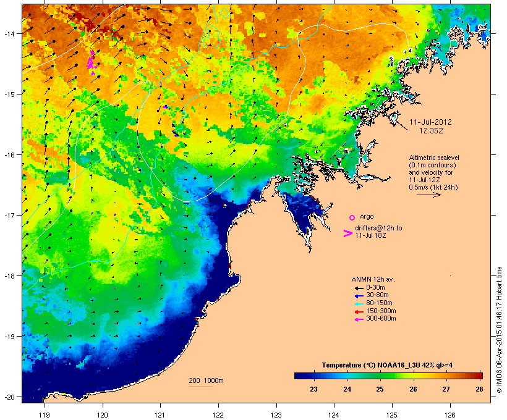Click the black 0-30m arrow legend marker
The width and height of the screenshot is (507, 420).
point(359,288)
